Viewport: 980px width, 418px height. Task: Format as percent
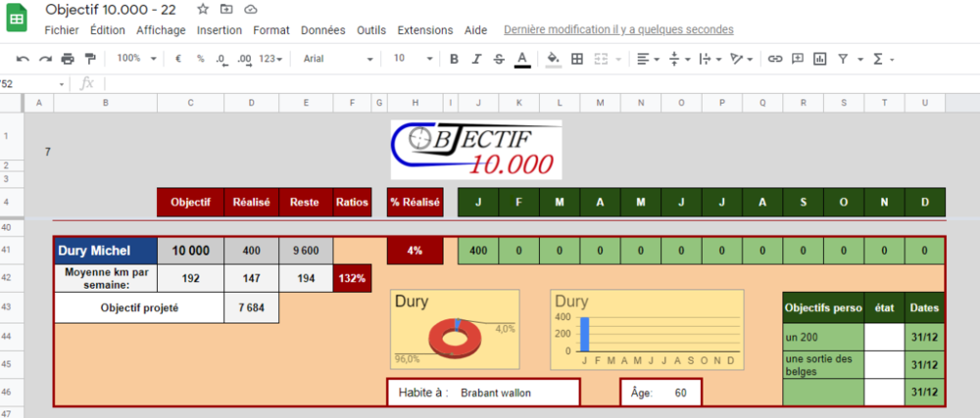click(201, 59)
